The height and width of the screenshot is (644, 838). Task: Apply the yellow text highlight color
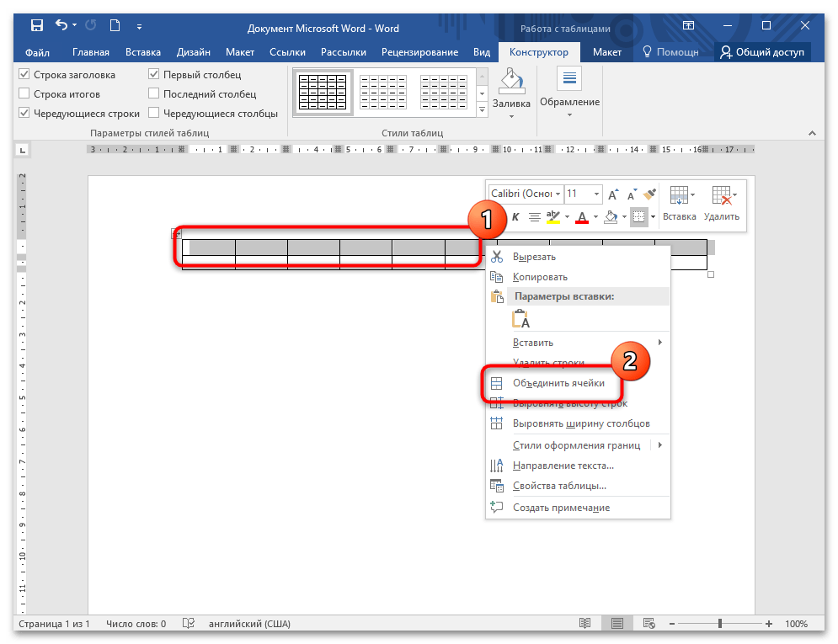pos(553,217)
